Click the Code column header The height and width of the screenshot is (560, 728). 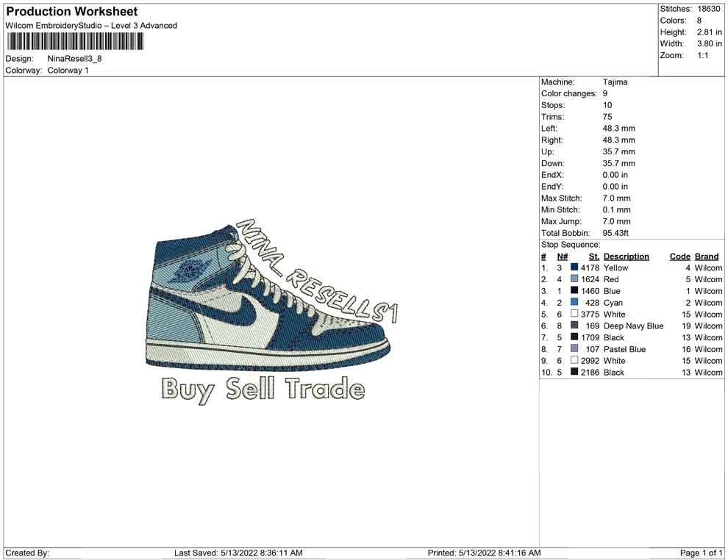click(x=680, y=256)
